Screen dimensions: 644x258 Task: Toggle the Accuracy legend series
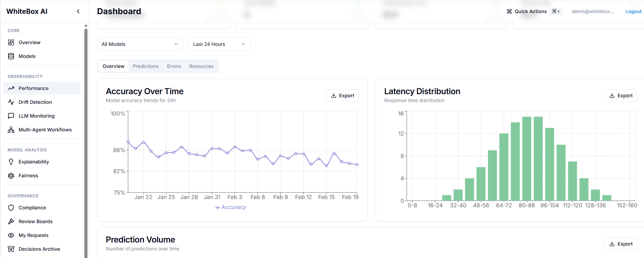pos(230,207)
